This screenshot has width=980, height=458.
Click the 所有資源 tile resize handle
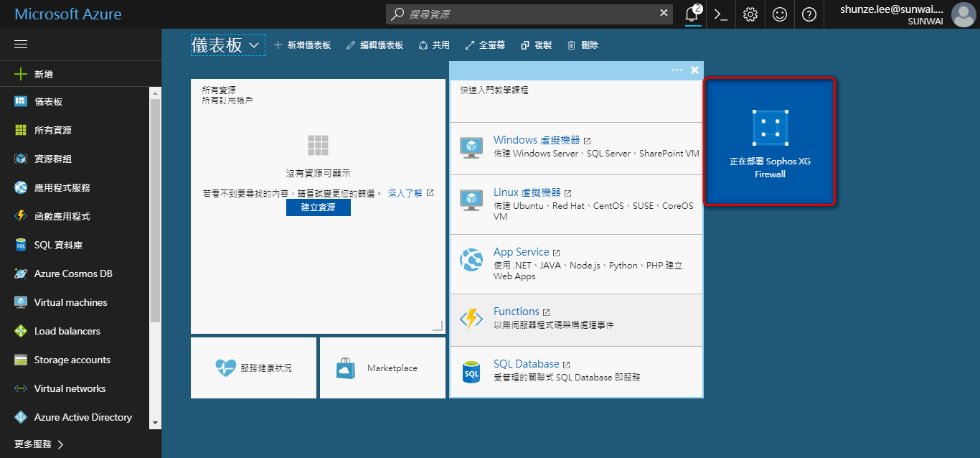coord(438,326)
